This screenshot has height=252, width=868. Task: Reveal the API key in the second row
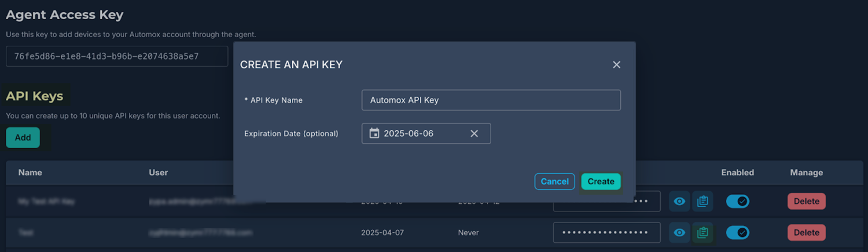coord(680,232)
